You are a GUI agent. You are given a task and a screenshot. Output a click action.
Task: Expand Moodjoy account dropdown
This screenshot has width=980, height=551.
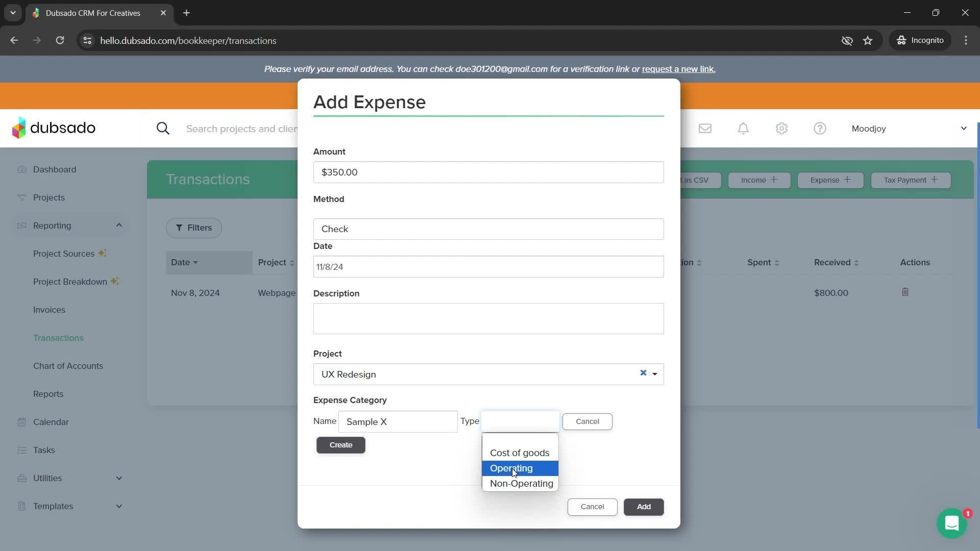coord(963,129)
